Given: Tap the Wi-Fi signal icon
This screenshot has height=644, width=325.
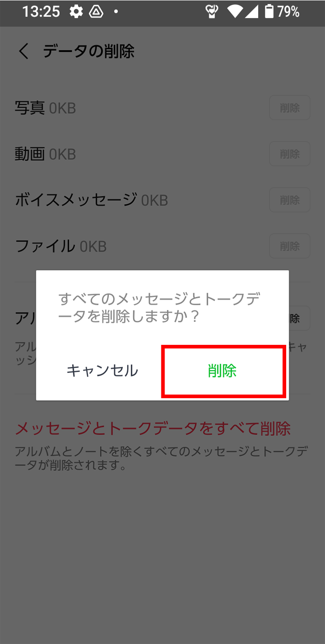Looking at the screenshot, I should coord(235,12).
